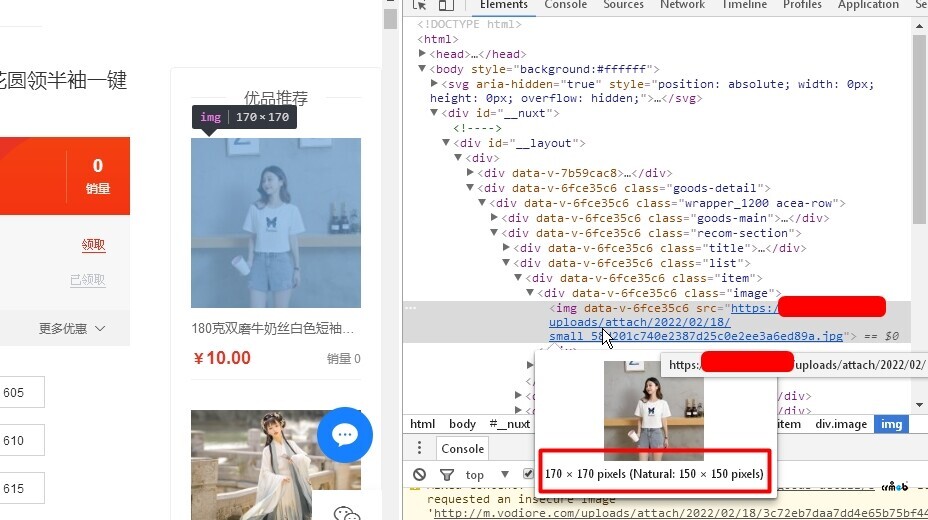Click the 销量 0 text under product

pos(344,358)
